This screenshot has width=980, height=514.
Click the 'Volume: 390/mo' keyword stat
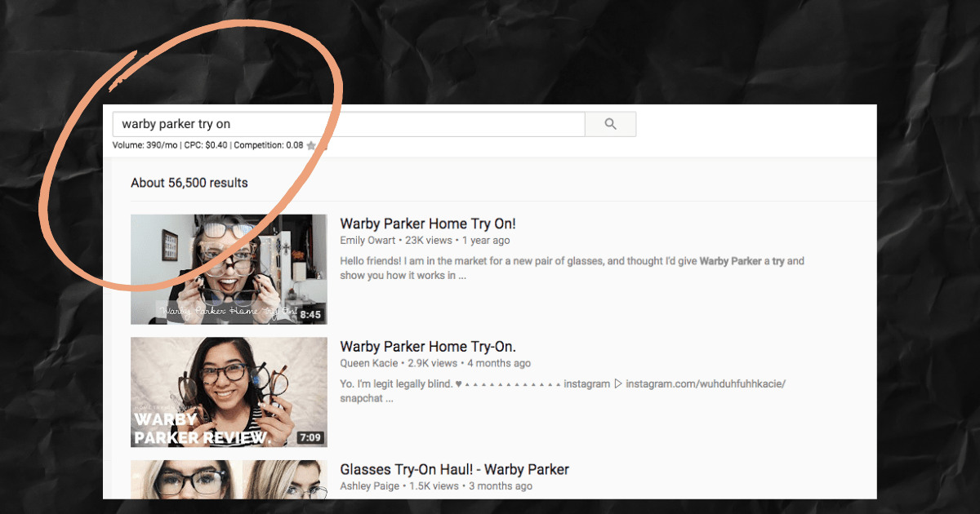click(145, 146)
